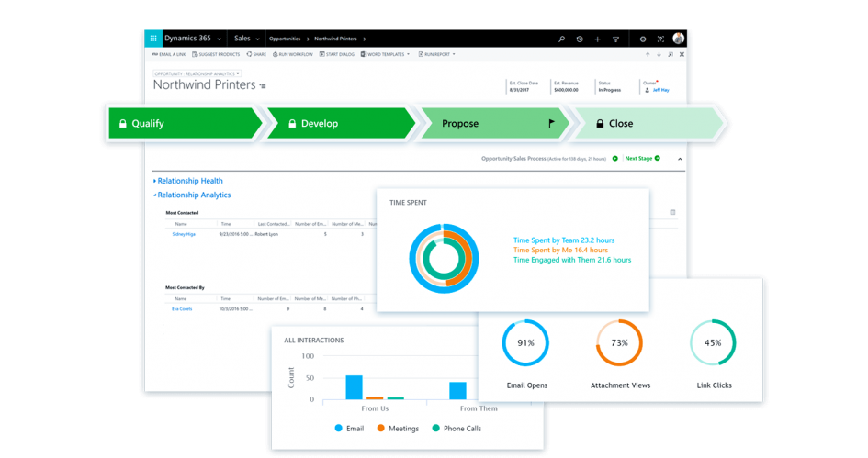Sort Most Contacted by Last Contacted column
The image size is (868, 458).
point(274,224)
